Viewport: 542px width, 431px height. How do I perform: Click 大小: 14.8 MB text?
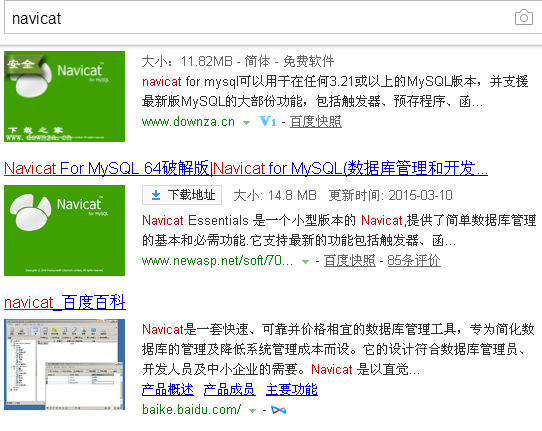point(275,195)
